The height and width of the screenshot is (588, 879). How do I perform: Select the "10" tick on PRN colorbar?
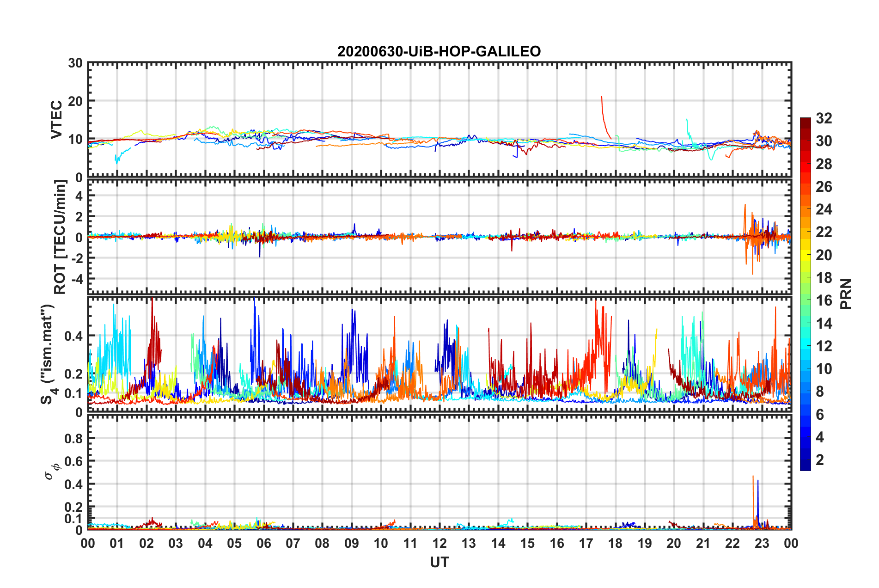[x=824, y=369]
